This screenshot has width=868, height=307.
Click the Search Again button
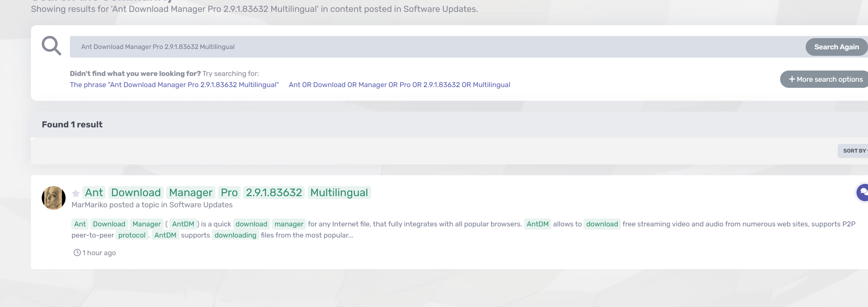(x=836, y=47)
